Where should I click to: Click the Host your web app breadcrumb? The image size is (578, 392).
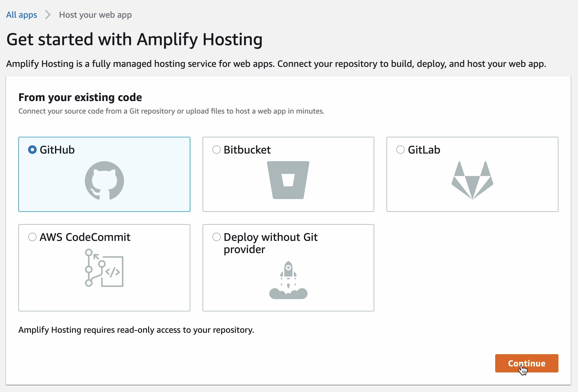point(95,15)
